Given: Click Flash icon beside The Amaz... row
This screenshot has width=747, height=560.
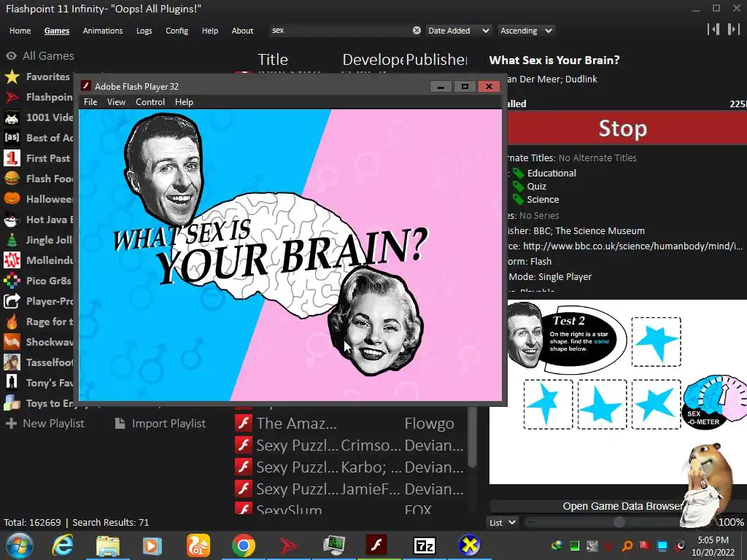Looking at the screenshot, I should 244,423.
